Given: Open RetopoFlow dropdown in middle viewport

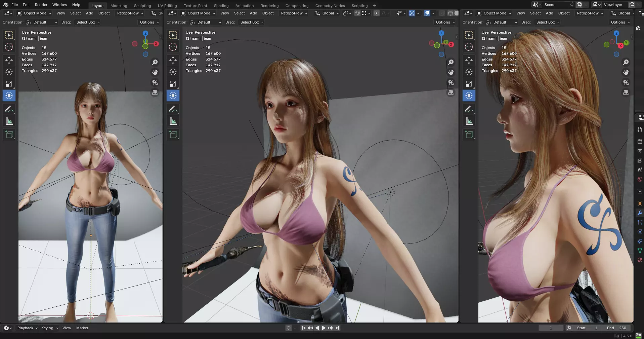Looking at the screenshot, I should coord(294,13).
